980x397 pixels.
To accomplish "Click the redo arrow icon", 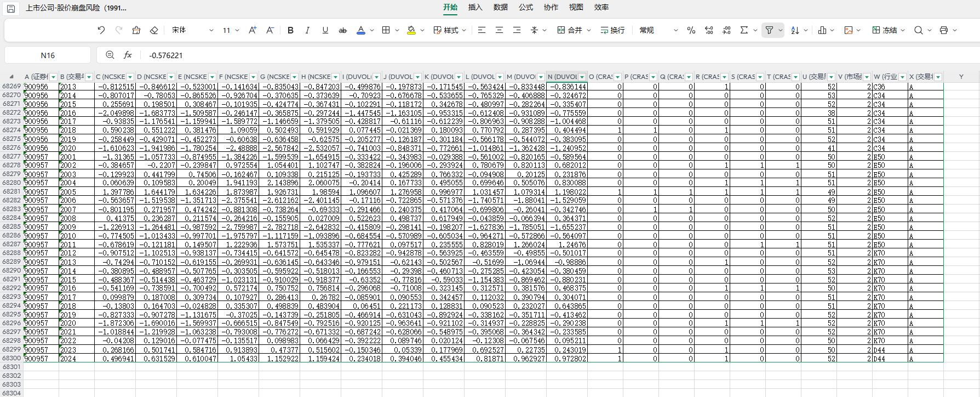I will coord(118,30).
